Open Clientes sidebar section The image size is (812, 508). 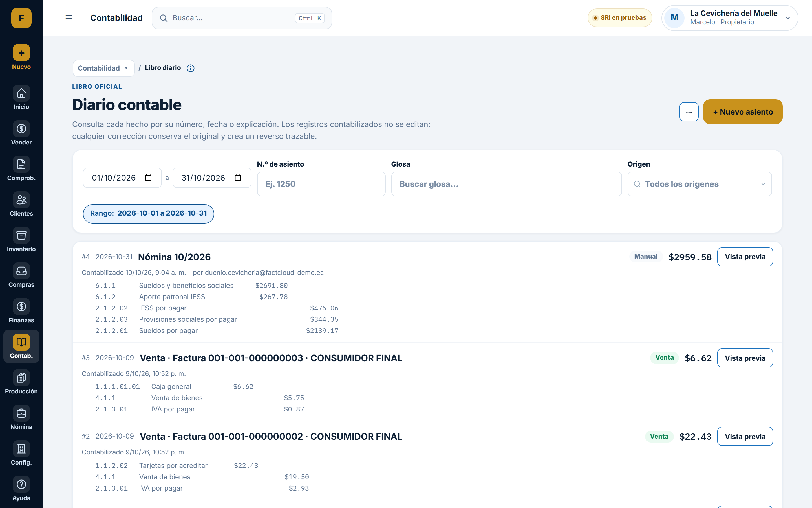pyautogui.click(x=21, y=204)
